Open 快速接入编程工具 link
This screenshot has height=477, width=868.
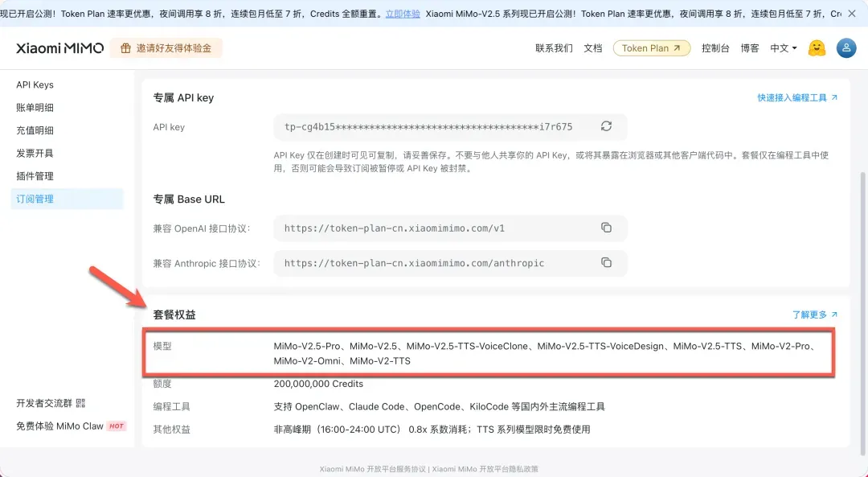coord(797,97)
